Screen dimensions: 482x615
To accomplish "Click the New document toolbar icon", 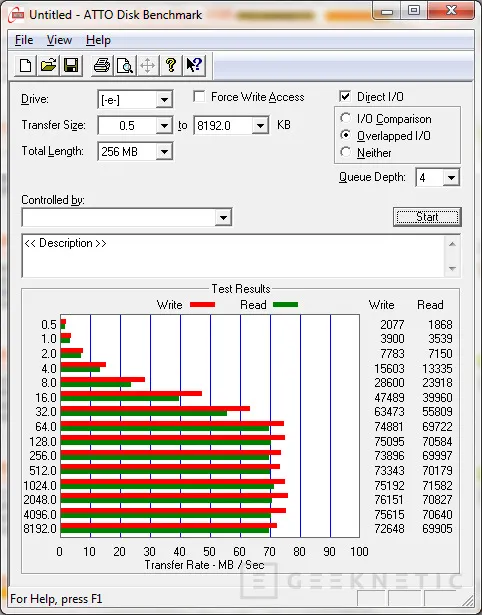I will [x=25, y=65].
